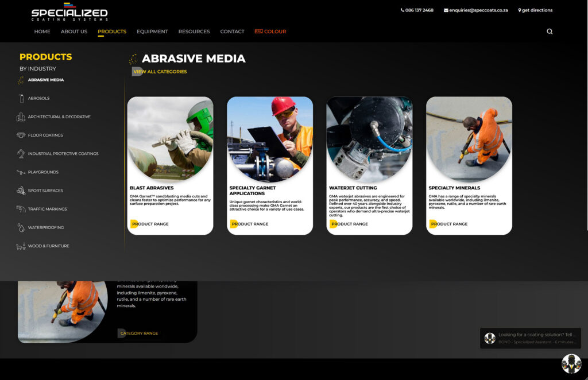Click the Waterjet Cutting card image
The image size is (588, 380).
click(x=369, y=139)
